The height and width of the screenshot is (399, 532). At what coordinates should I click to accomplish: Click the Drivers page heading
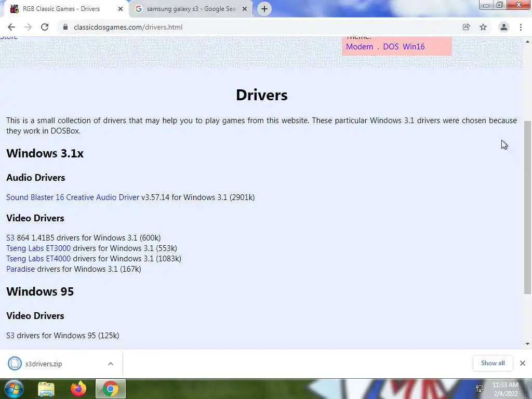262,95
